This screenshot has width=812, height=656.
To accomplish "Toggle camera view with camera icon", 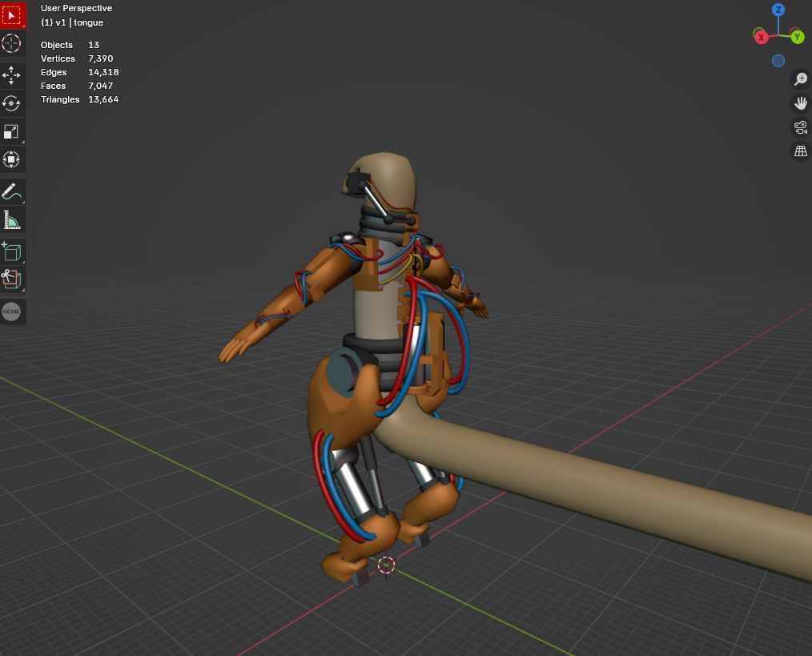I will pyautogui.click(x=801, y=127).
